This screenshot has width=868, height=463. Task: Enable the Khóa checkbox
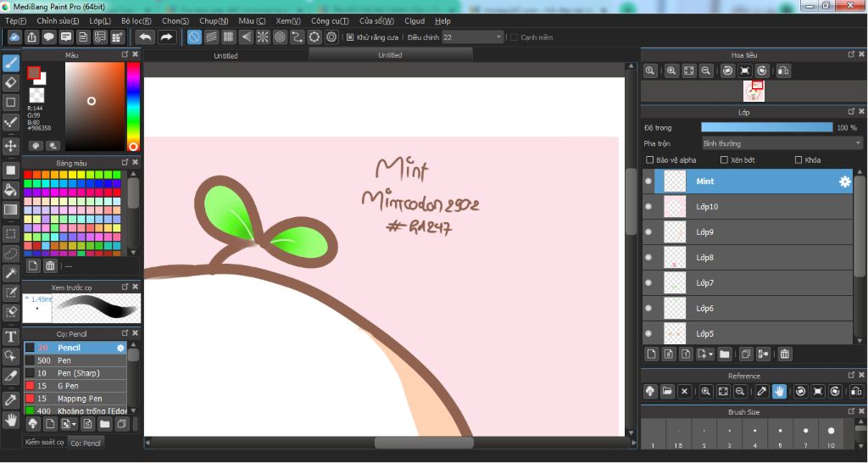point(798,160)
